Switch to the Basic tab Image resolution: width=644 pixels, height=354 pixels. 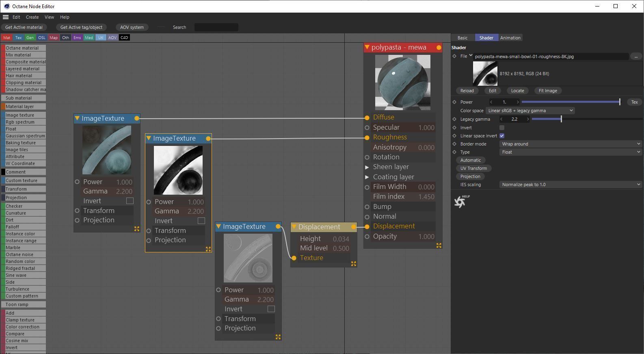pyautogui.click(x=462, y=38)
